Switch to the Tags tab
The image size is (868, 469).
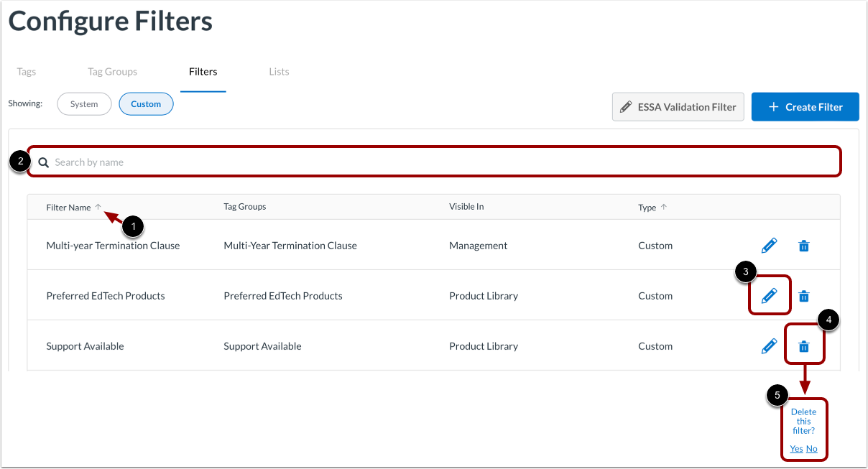tap(27, 72)
